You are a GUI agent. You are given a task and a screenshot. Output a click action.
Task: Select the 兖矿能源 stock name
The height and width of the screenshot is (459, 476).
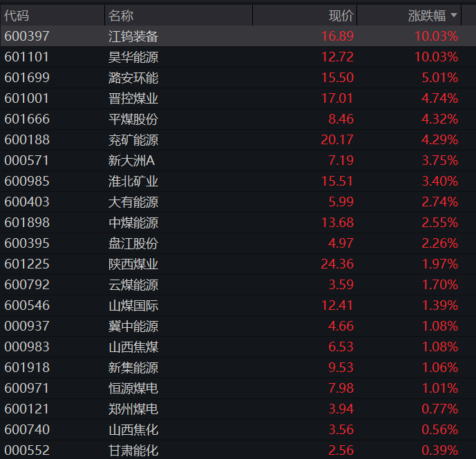click(x=133, y=140)
